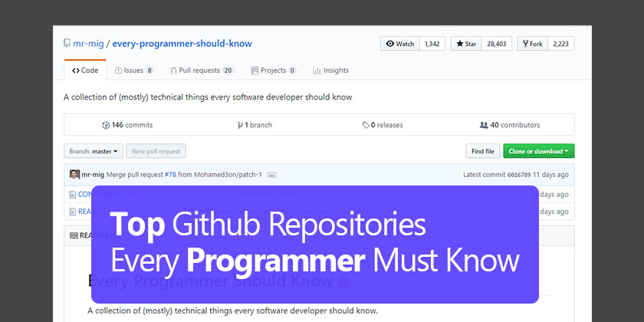This screenshot has width=644, height=322.
Task: Click the Watch button
Action: tap(400, 44)
